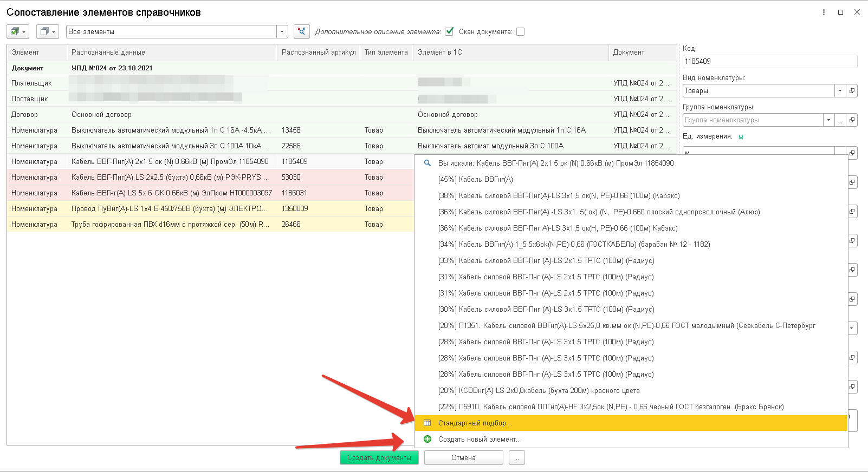Screen dimensions: 868x472
Task: Click the Создать документы button
Action: coord(379,457)
